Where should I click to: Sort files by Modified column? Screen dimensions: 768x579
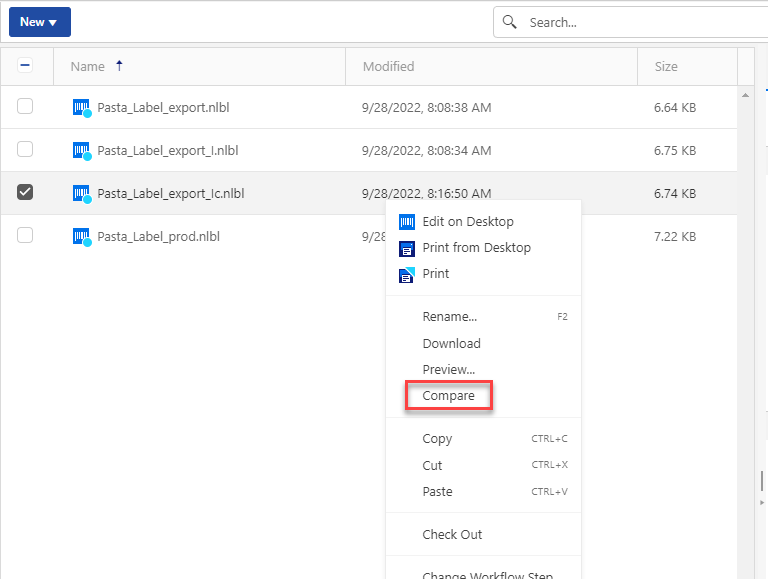click(388, 67)
